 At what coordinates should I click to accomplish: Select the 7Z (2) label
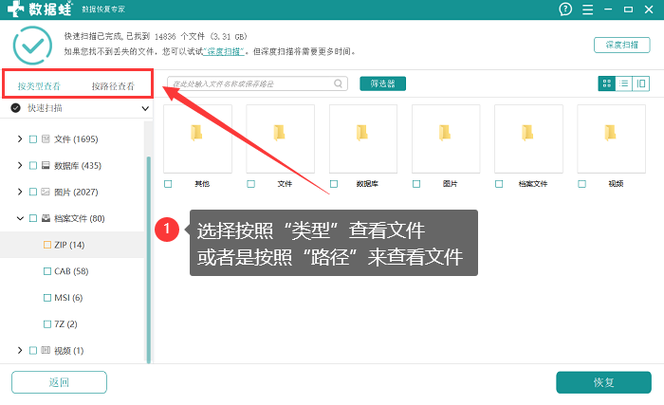(66, 324)
